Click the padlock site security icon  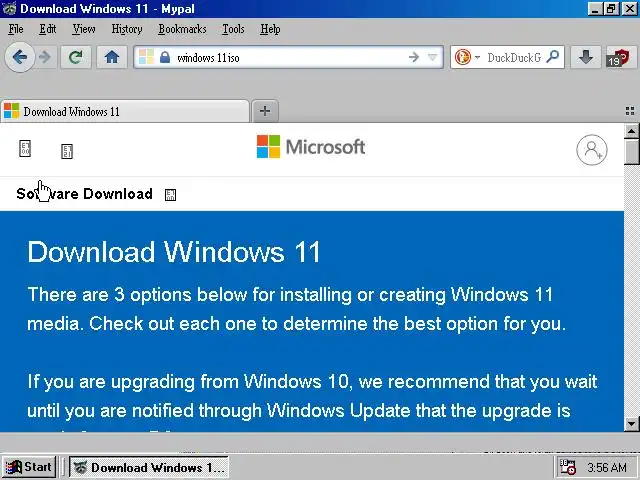165,57
